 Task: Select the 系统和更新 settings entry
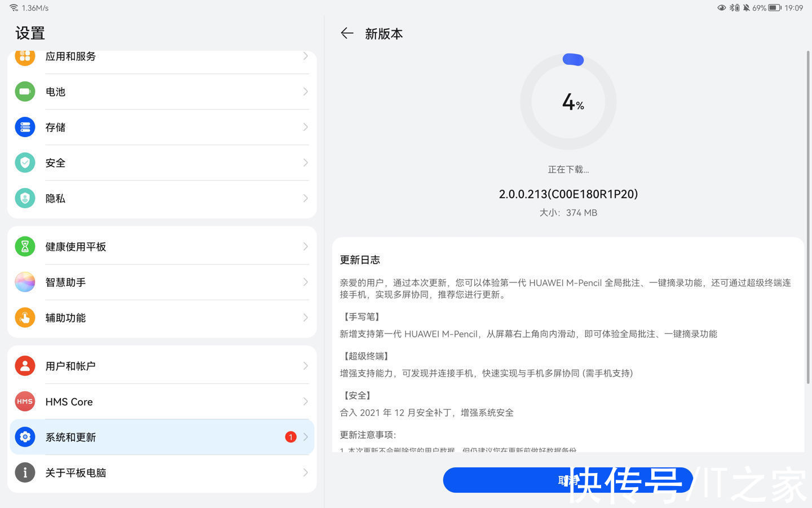click(x=162, y=437)
